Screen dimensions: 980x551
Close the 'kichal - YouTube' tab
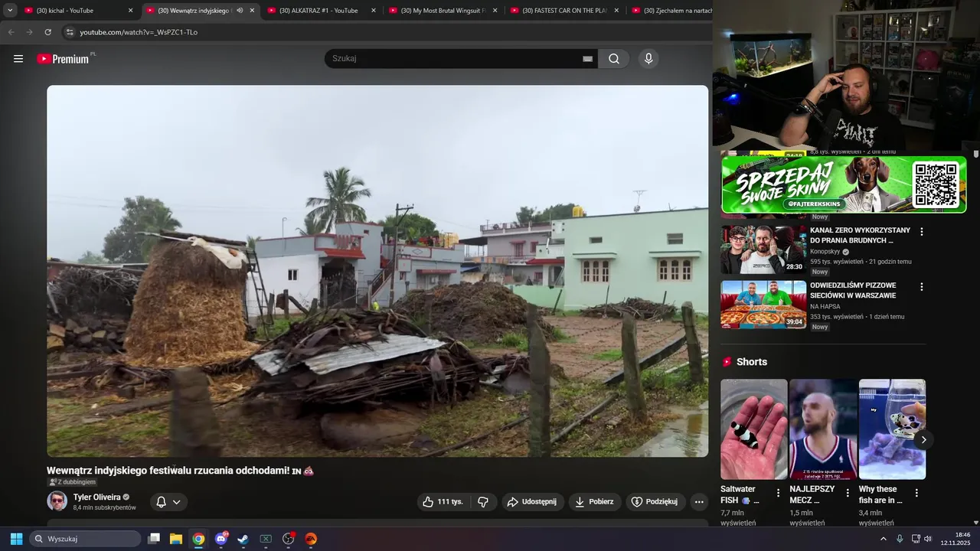(130, 11)
